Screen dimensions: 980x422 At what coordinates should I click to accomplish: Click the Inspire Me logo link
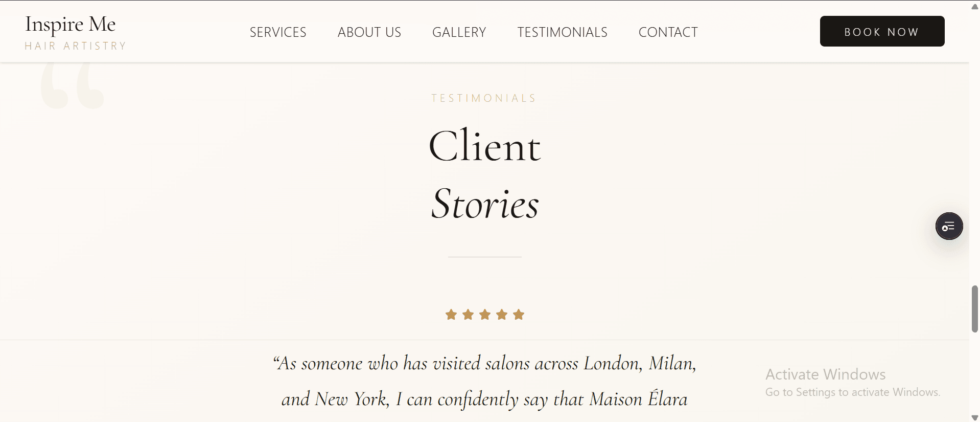click(71, 24)
